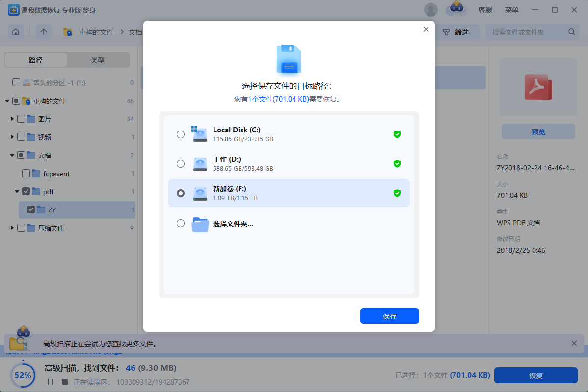Click the up-arrow navigate button
Viewport: 588px width, 392px height.
(44, 32)
